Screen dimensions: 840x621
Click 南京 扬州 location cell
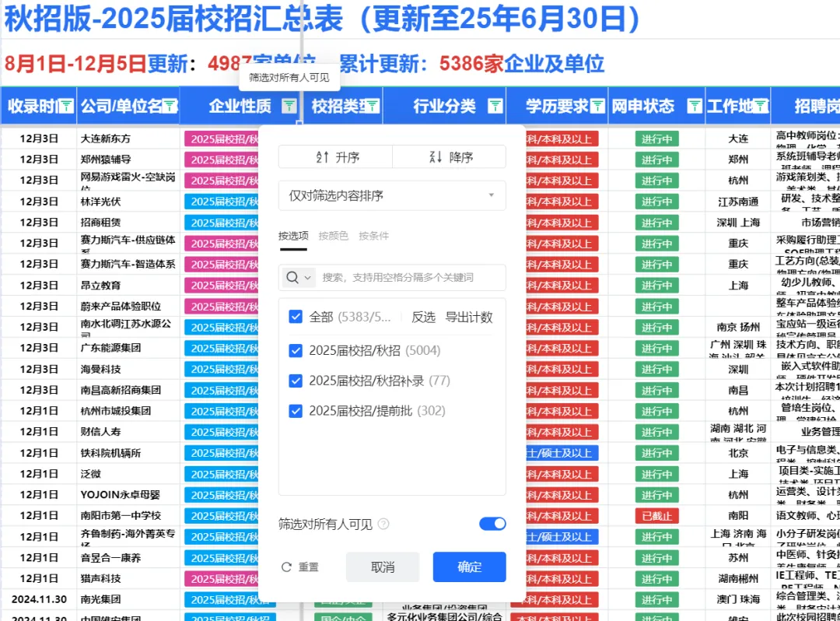tap(738, 328)
